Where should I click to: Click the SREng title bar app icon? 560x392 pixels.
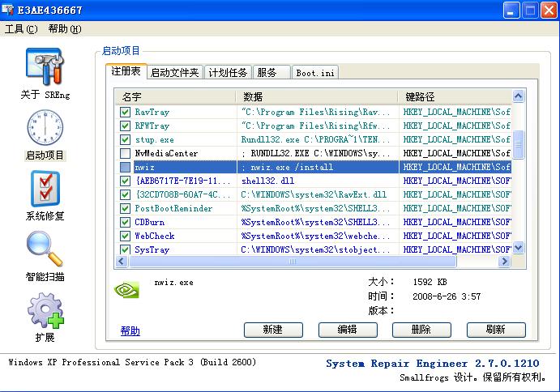7,10
